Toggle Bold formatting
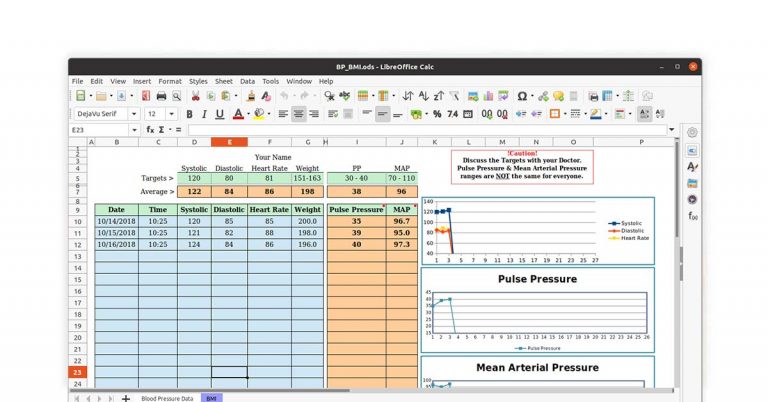 pyautogui.click(x=189, y=114)
